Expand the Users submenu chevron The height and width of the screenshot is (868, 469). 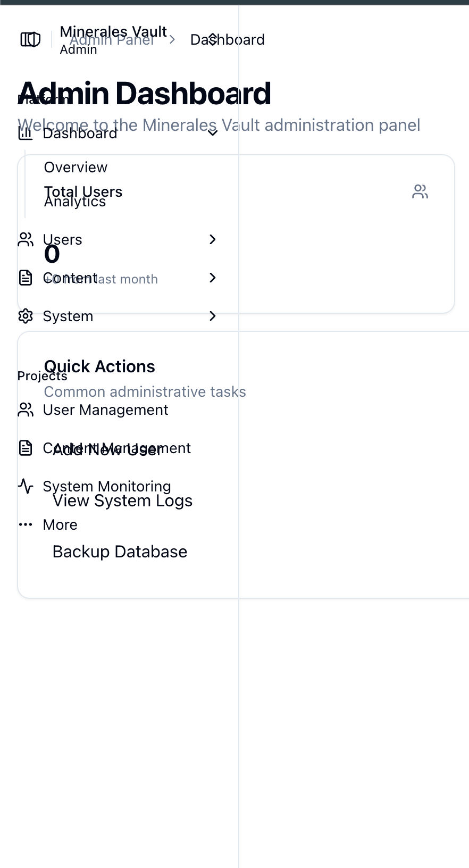[212, 239]
